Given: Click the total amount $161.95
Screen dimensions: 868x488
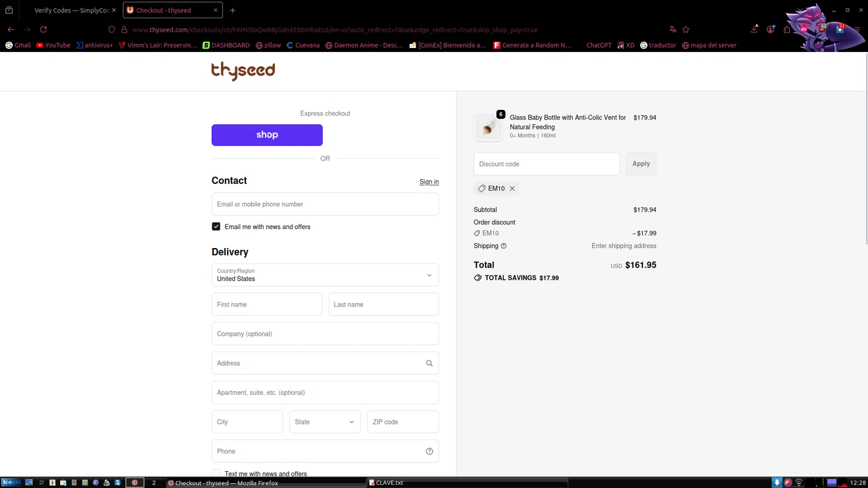Looking at the screenshot, I should [641, 265].
